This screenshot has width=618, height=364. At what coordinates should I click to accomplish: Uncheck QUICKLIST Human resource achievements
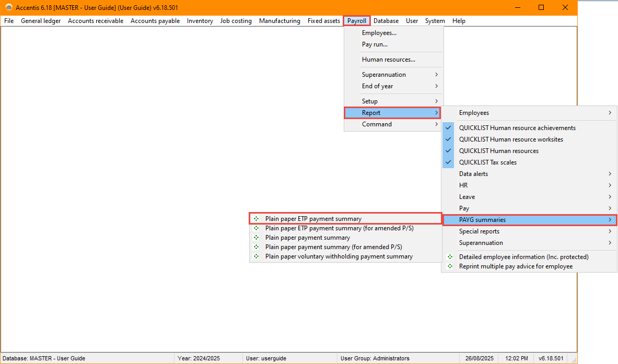coord(449,128)
